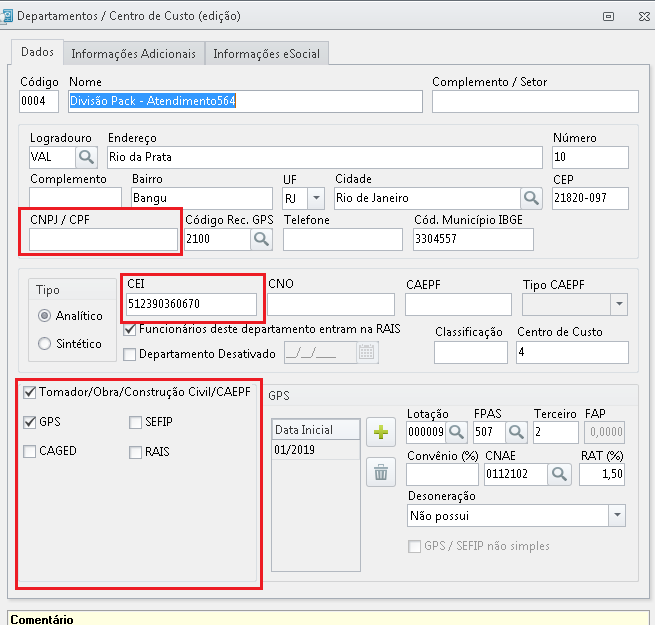Screen dimensions: 655x625
Task: Click the Logradouro field with VAL
Action: [52, 157]
